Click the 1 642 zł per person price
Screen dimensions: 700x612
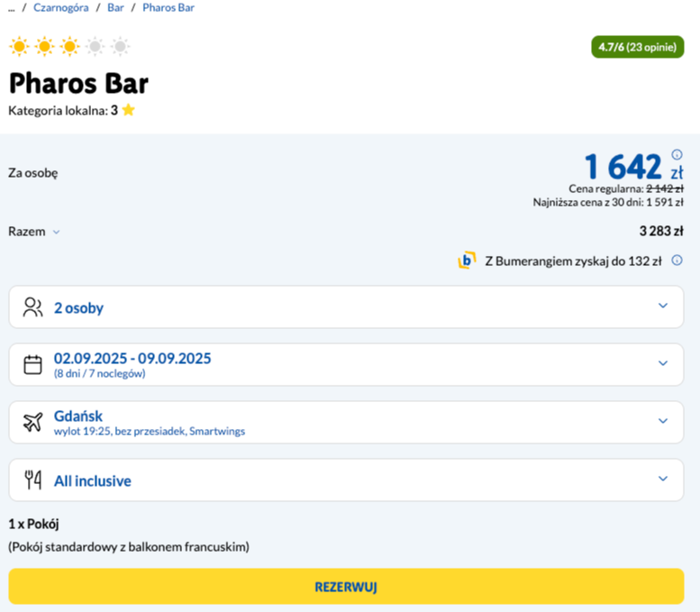click(x=633, y=167)
